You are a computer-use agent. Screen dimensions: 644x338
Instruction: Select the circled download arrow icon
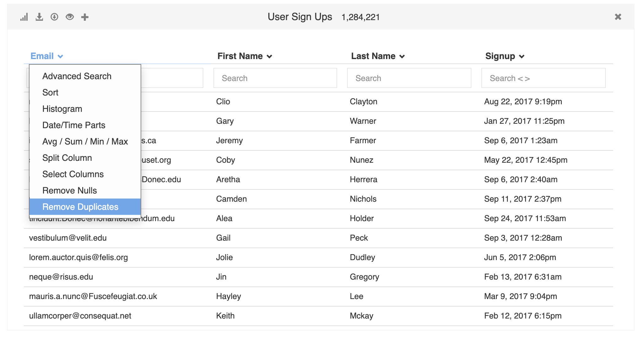coord(54,17)
